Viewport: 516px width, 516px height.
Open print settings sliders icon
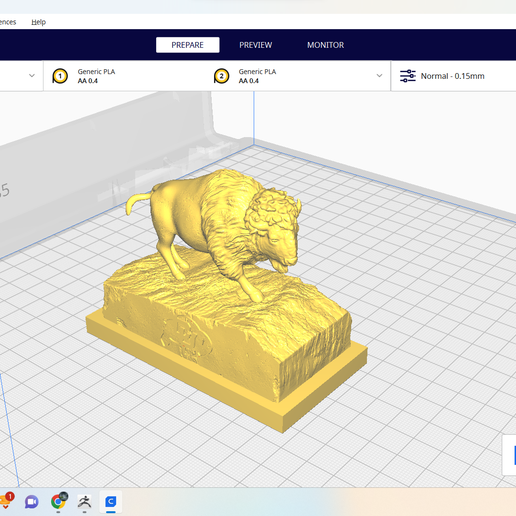[x=408, y=76]
